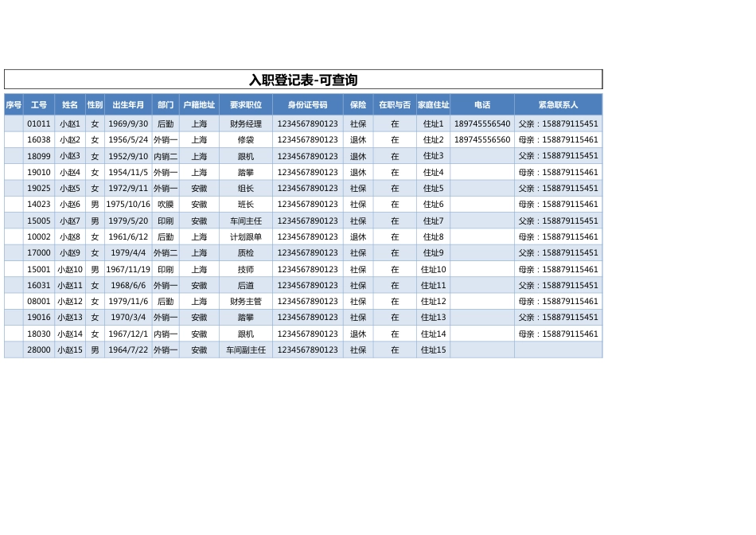The image size is (756, 535).
Task: Select the 出生年月 column header
Action: (x=128, y=104)
